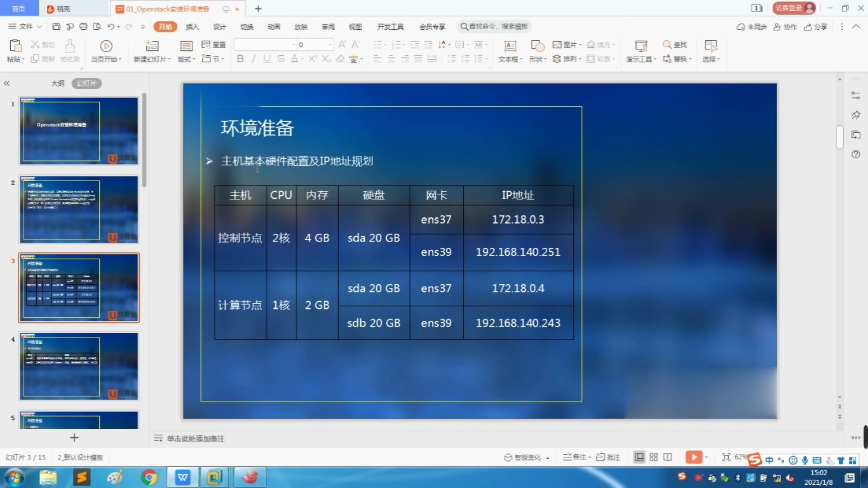Click the clear formatting eraser icon

pyautogui.click(x=340, y=59)
